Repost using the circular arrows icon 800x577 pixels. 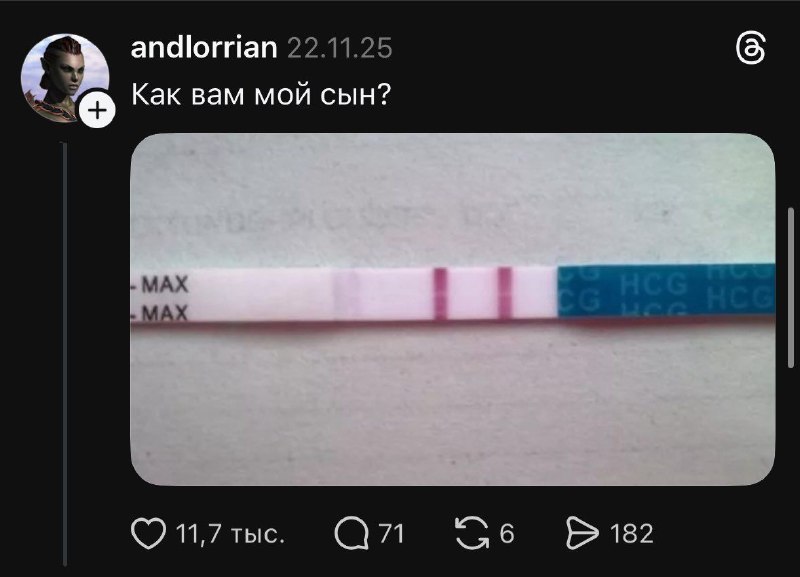pyautogui.click(x=472, y=533)
